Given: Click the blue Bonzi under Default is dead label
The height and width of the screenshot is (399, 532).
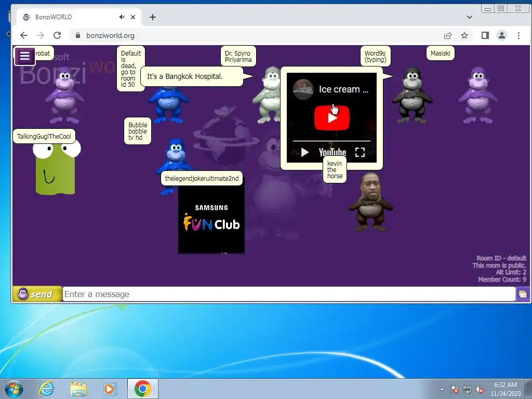Looking at the screenshot, I should pos(168,106).
